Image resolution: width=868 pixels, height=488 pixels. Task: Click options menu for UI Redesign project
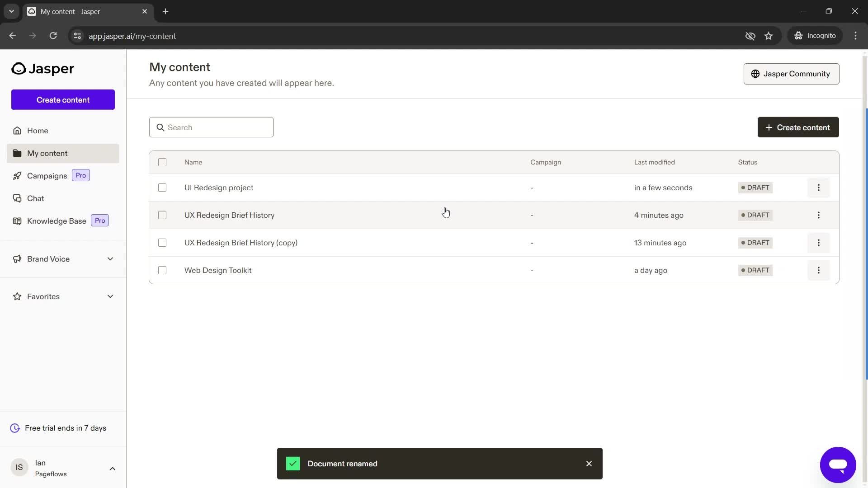(819, 187)
